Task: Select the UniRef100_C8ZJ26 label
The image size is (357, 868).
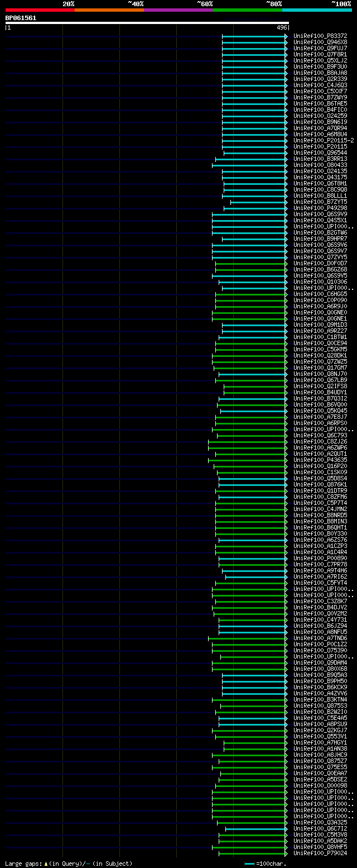Action: (320, 442)
